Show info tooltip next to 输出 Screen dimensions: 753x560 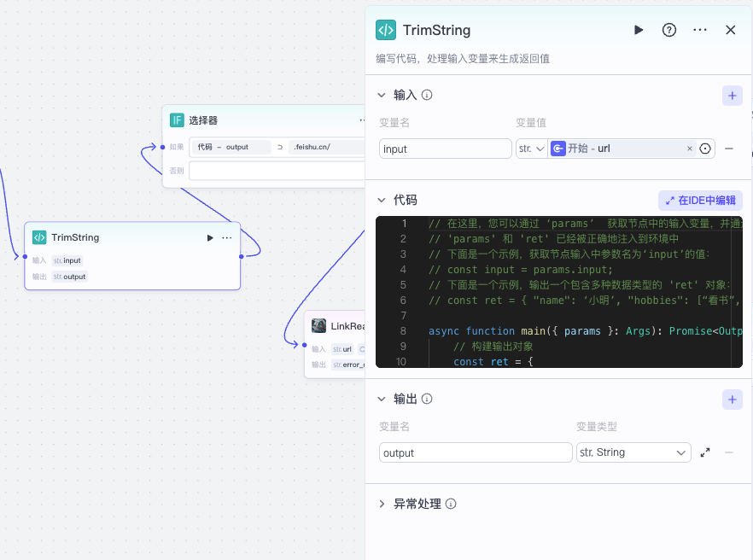coord(427,399)
